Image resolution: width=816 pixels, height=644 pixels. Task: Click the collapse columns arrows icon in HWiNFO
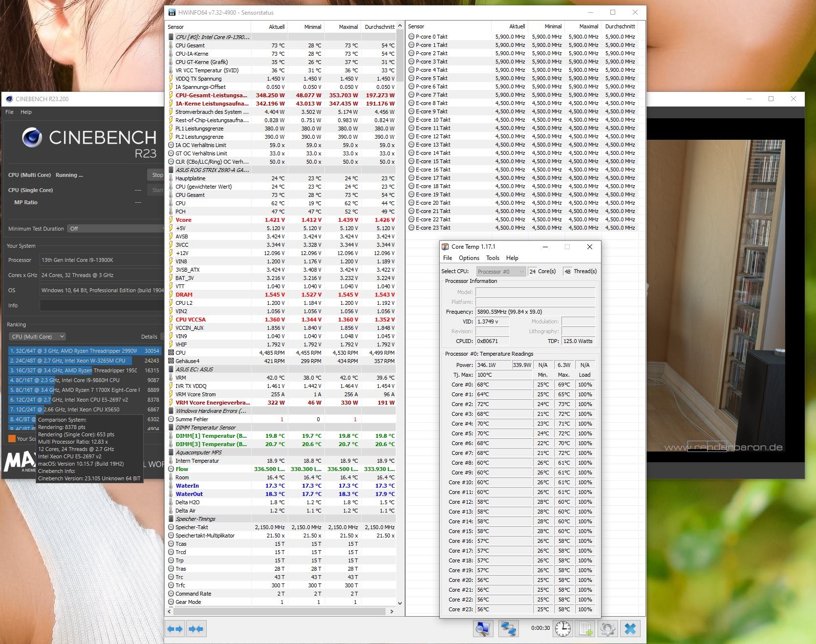coord(196,629)
